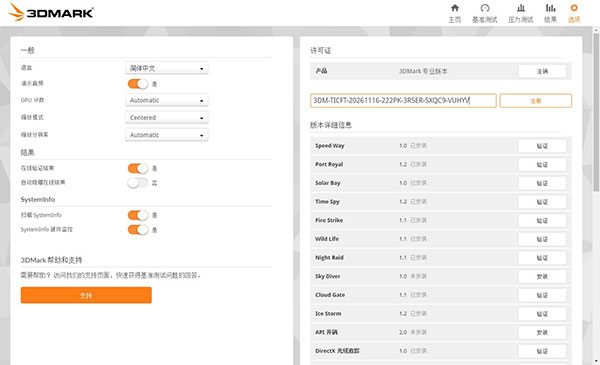Screen dimensions: 600x365
Task: Click the 'Cloud Gate' row name
Action: point(330,295)
